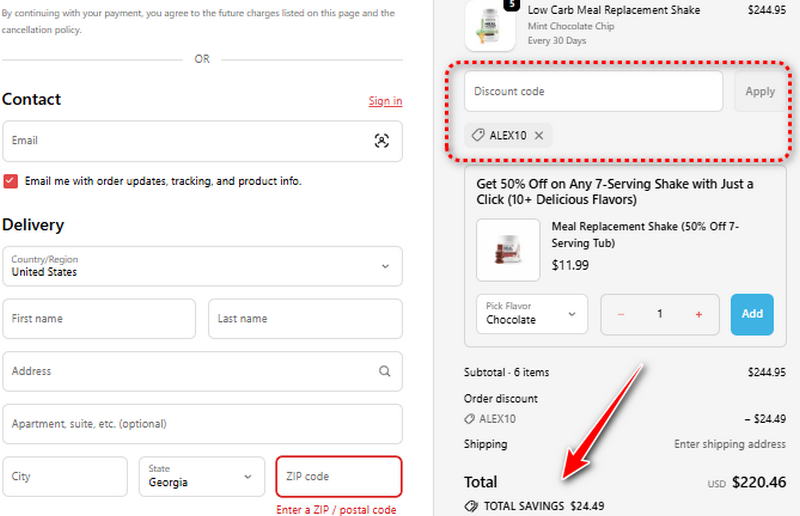Click the tag icon beside TOTAL SAVINGS
This screenshot has width=800, height=516.
coord(471,506)
